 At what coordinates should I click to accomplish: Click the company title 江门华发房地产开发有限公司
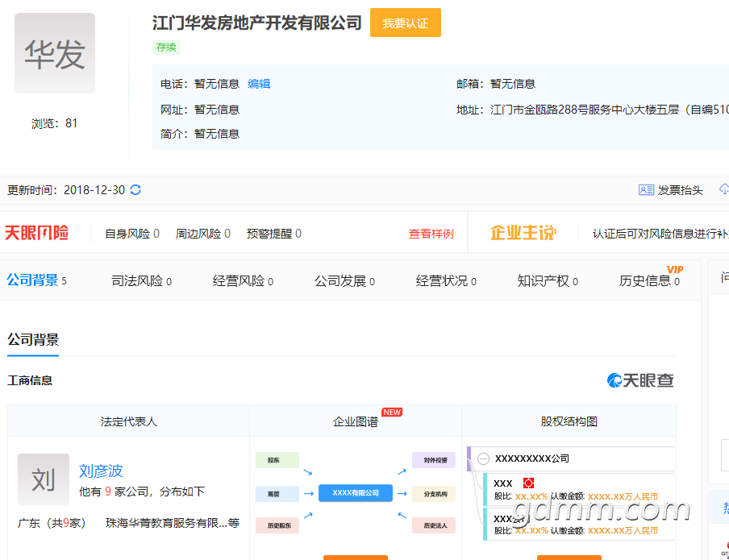pyautogui.click(x=257, y=23)
